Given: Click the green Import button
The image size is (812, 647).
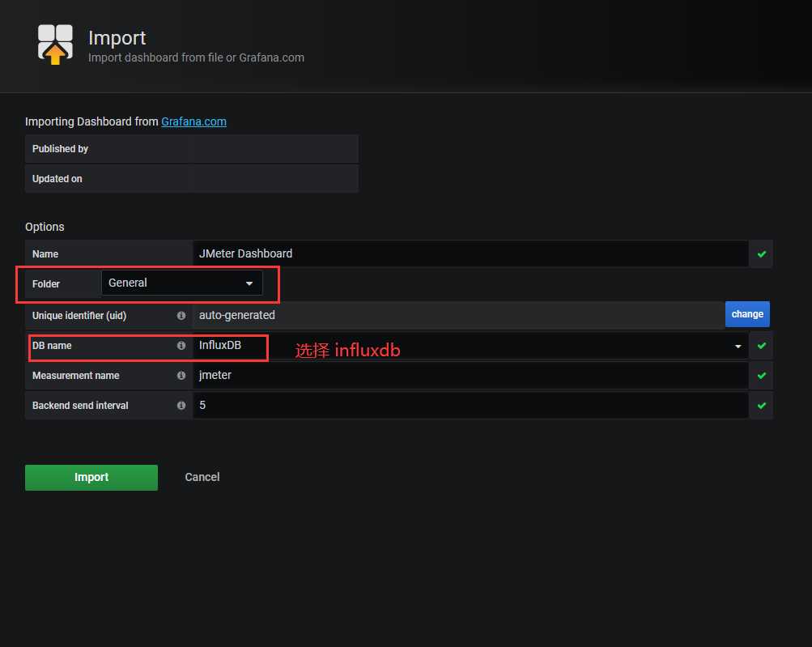Looking at the screenshot, I should coord(91,477).
